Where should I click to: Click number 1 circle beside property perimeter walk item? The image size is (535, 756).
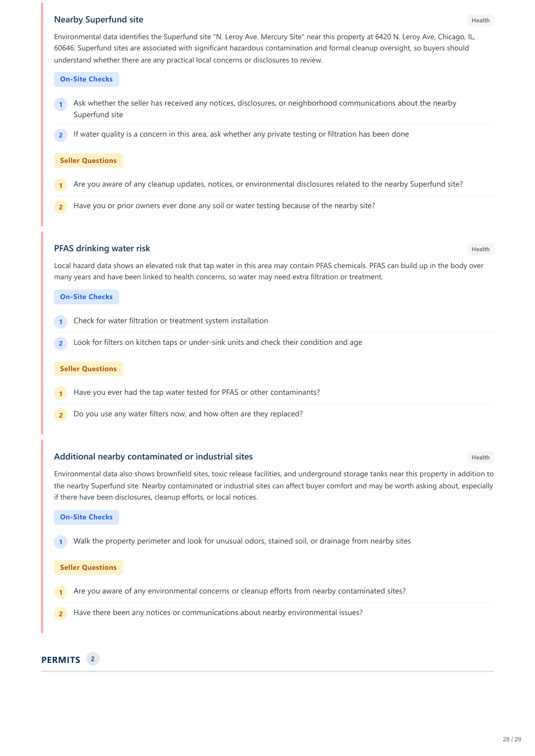[61, 542]
